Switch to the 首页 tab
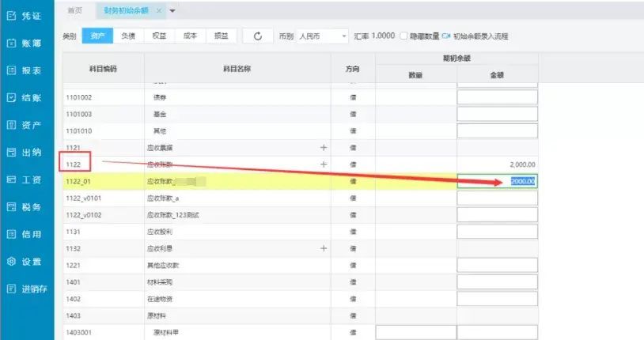The height and width of the screenshot is (340, 644). 75,10
